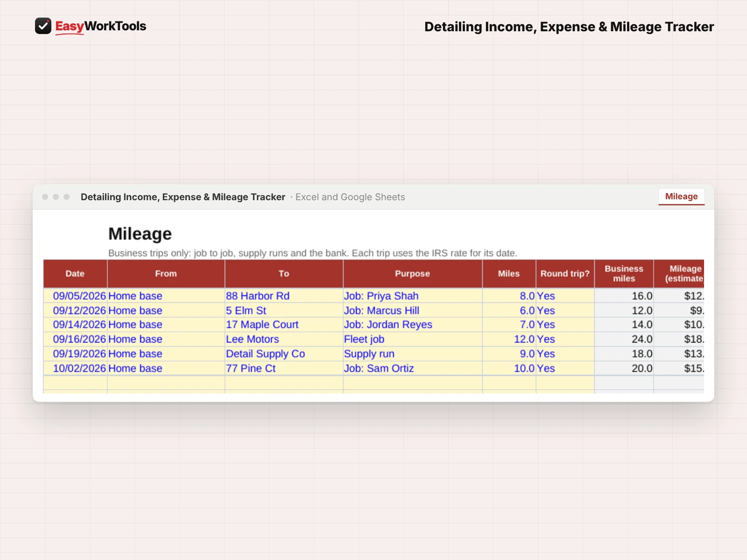Click the date cell 09/12/2026
This screenshot has height=560, width=747.
click(75, 310)
